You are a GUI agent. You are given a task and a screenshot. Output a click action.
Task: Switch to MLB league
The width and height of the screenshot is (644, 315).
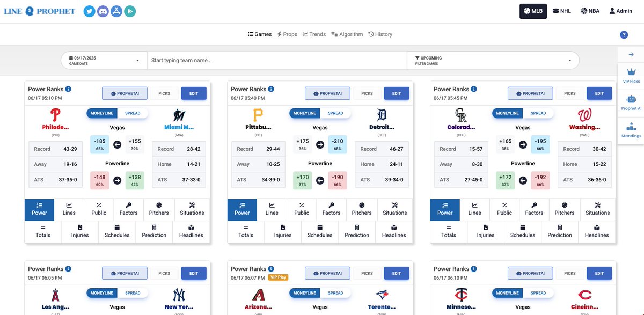click(x=533, y=11)
